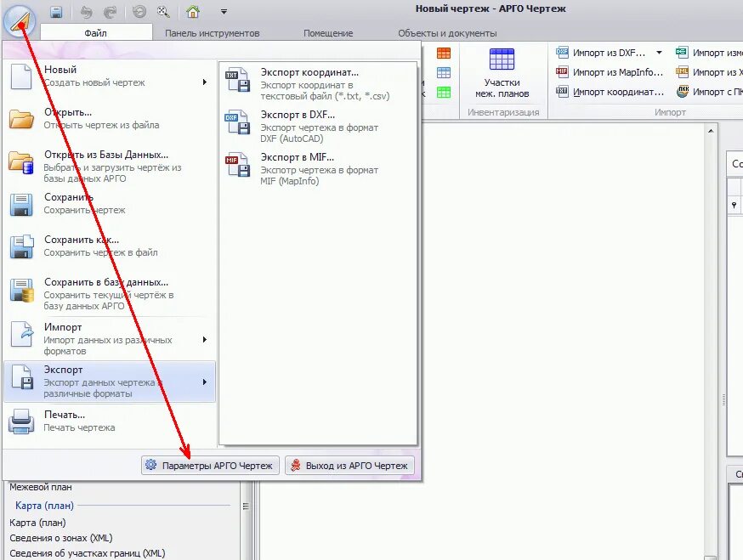Viewport: 743px width, 560px height.
Task: Click the MIF export icon
Action: click(237, 164)
